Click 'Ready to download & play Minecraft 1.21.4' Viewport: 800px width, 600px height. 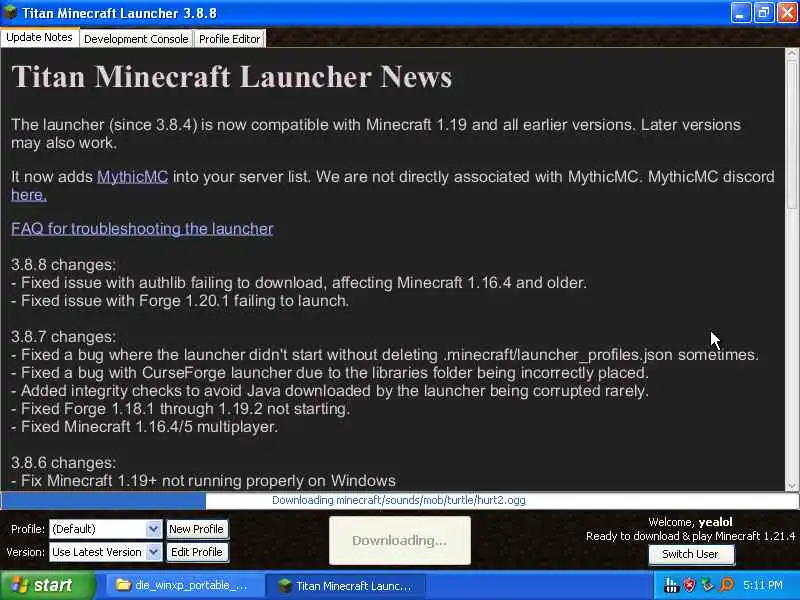tap(690, 536)
